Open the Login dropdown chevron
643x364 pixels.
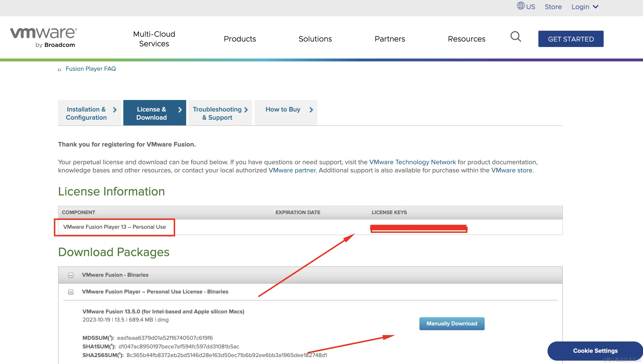[x=596, y=7]
